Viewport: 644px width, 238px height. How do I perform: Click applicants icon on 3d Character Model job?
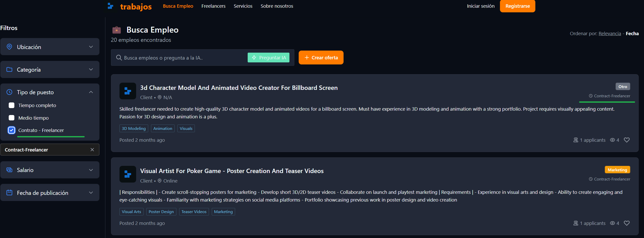(576, 140)
